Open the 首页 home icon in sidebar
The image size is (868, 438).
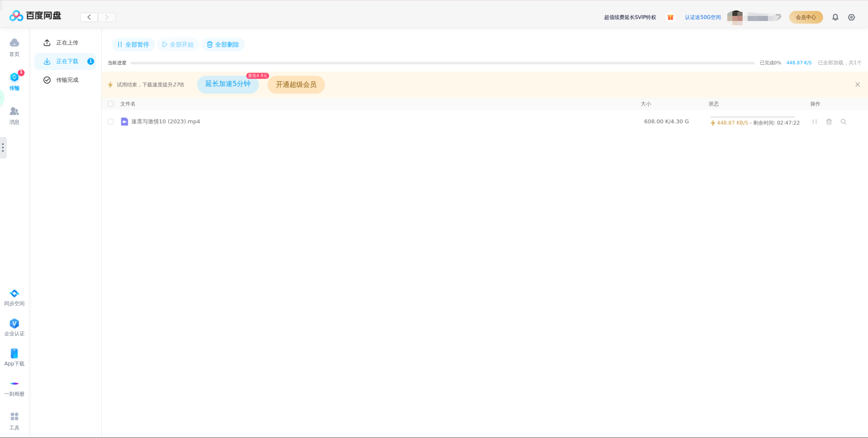pos(14,43)
